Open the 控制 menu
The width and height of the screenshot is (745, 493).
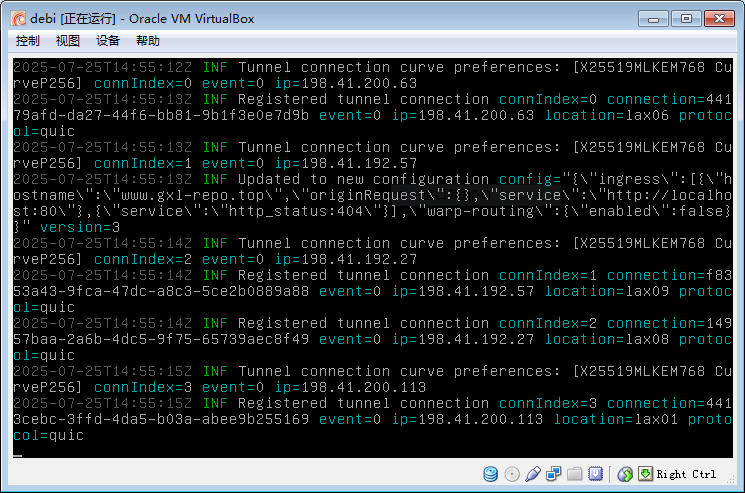coord(28,41)
